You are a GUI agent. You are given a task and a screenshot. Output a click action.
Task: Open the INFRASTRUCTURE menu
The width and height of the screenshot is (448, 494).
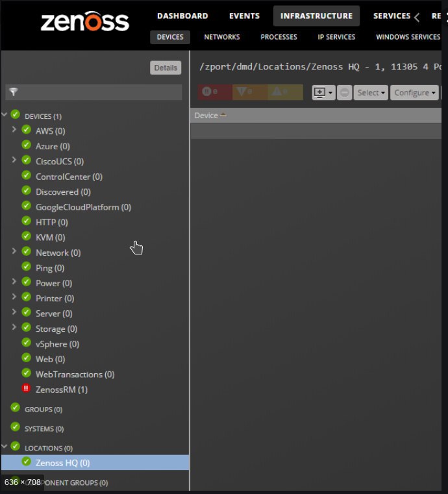pos(316,16)
